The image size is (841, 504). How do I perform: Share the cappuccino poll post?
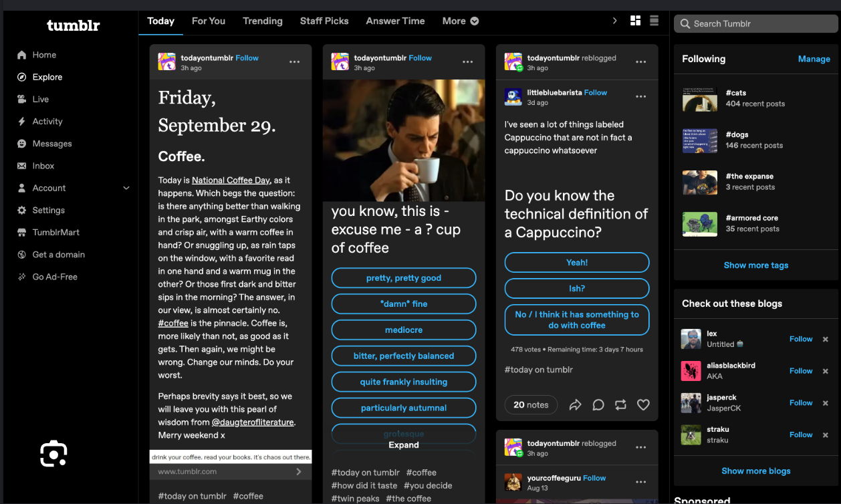575,404
